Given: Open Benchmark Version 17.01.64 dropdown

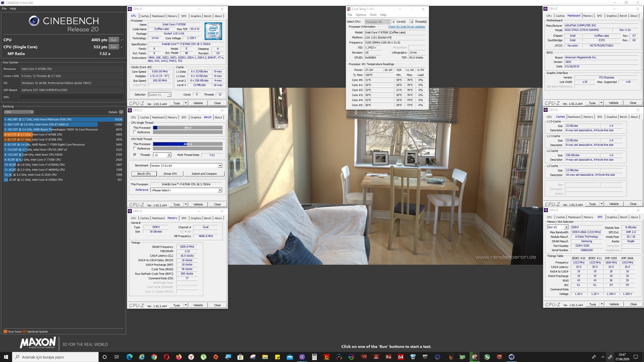Looking at the screenshot, I should (x=186, y=165).
